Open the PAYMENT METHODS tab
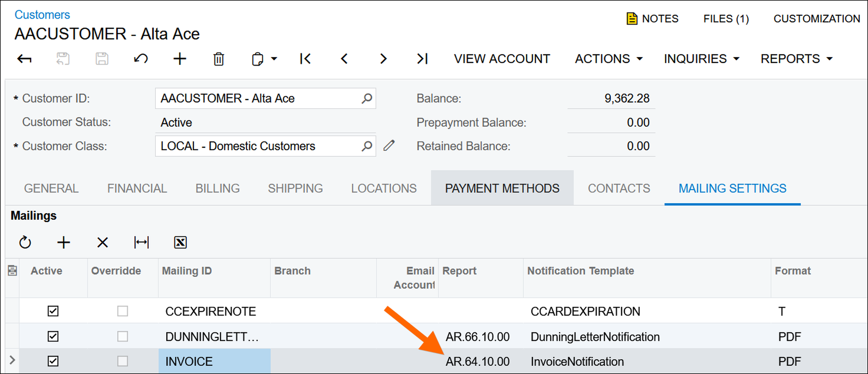Viewport: 868px width, 374px height. coord(502,188)
